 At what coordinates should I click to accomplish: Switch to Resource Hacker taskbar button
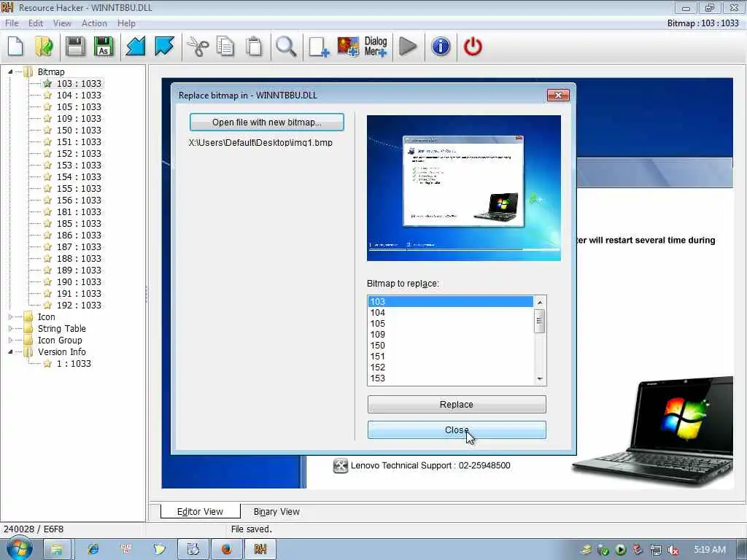(260, 549)
